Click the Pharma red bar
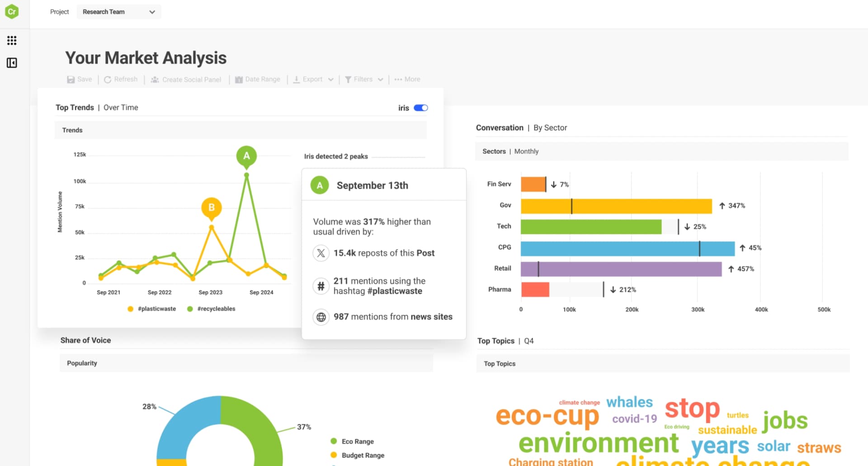The width and height of the screenshot is (868, 466). point(535,290)
